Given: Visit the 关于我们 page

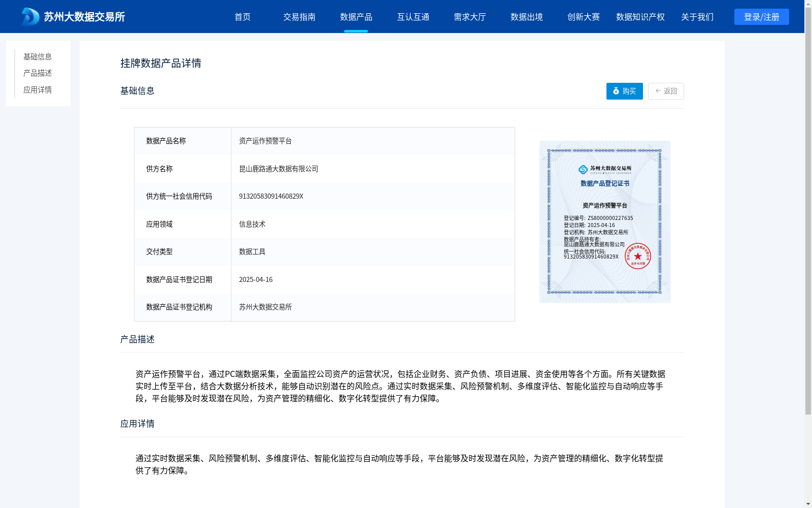Looking at the screenshot, I should click(x=697, y=17).
